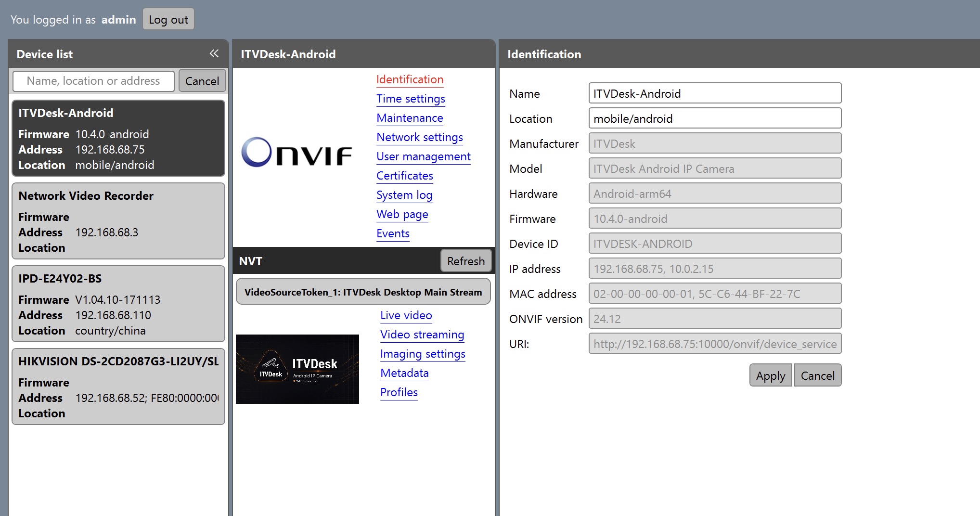Click the MAC address field
The width and height of the screenshot is (980, 516).
(715, 294)
